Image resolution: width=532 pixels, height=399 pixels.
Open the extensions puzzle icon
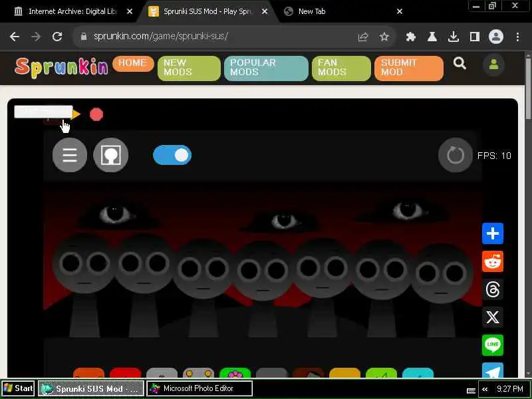point(411,37)
